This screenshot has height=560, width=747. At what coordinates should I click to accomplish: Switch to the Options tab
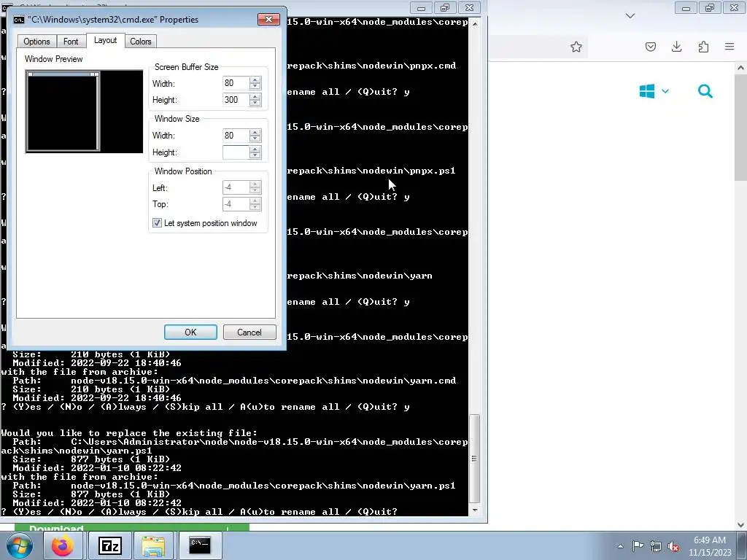(36, 42)
